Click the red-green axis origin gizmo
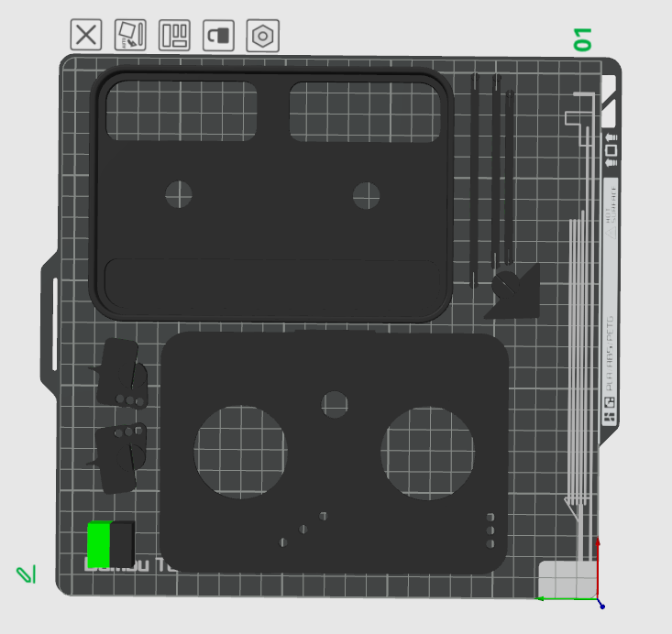The image size is (672, 634). click(x=597, y=600)
